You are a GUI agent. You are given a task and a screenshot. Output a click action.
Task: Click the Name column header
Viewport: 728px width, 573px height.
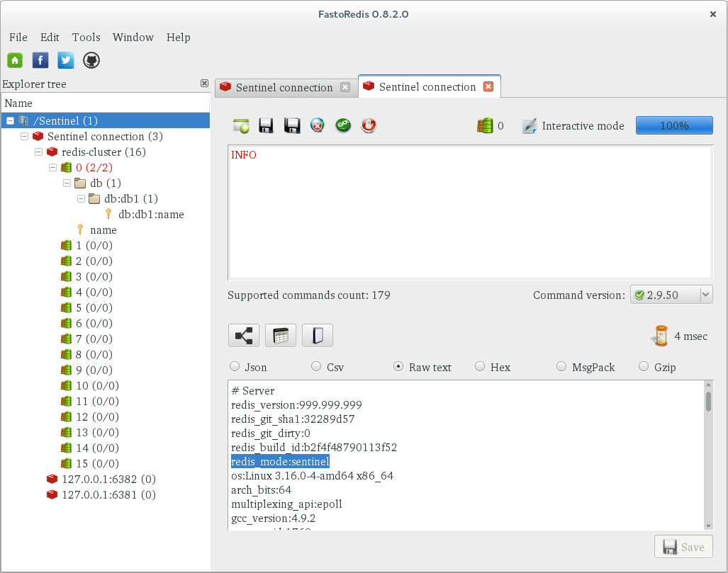pyautogui.click(x=106, y=103)
